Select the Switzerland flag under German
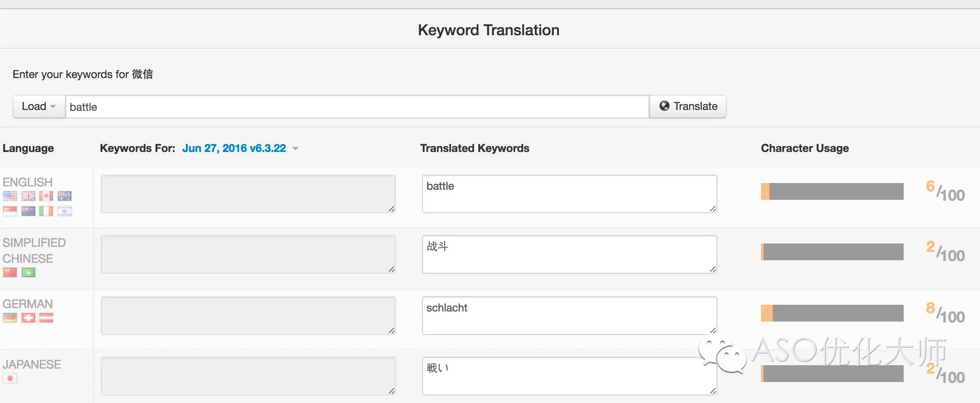 [29, 318]
